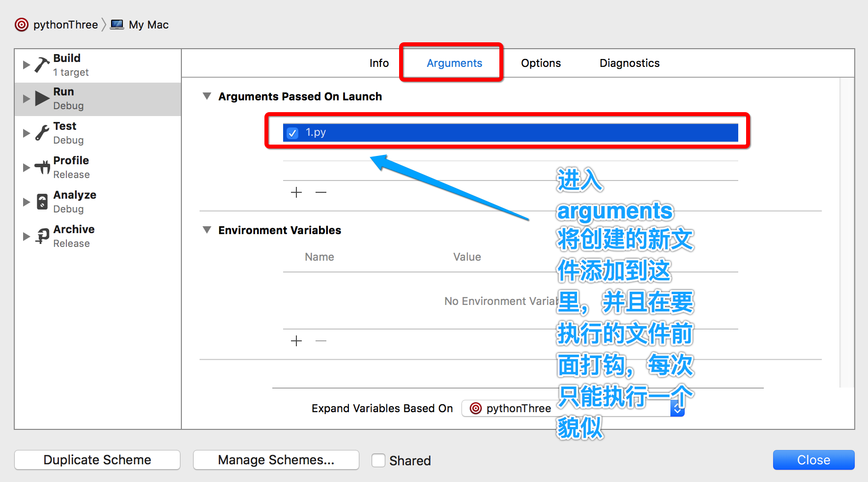Image resolution: width=868 pixels, height=482 pixels.
Task: Open Expand Variables Based On dropdown
Action: click(x=573, y=408)
